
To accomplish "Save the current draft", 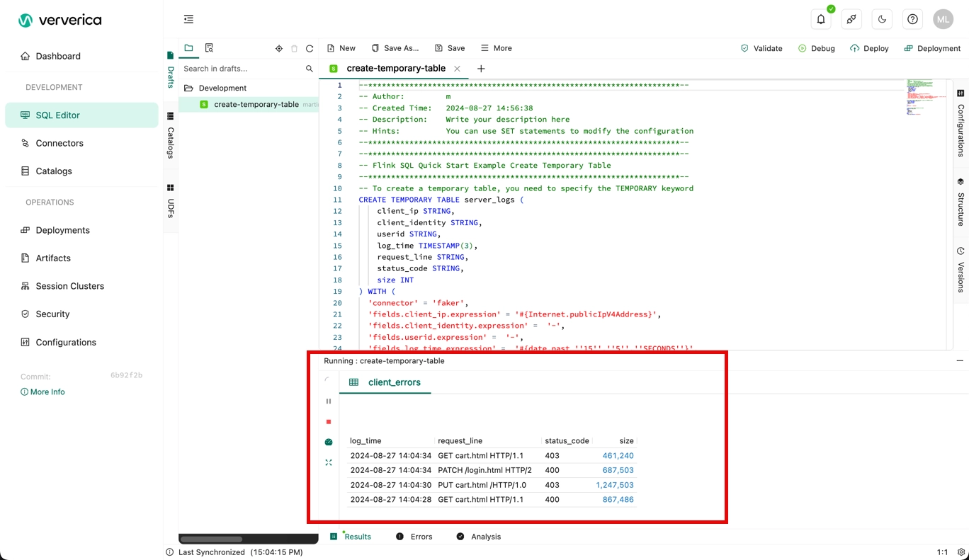I will tap(450, 48).
